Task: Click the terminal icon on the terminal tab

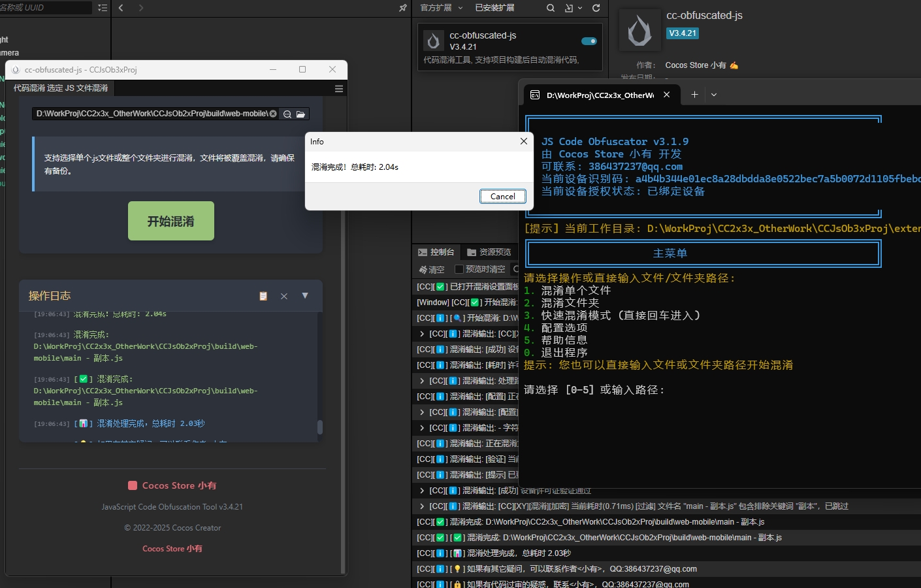Action: coord(534,95)
